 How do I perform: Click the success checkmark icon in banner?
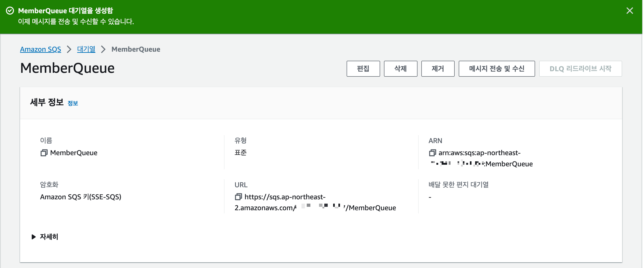point(10,10)
